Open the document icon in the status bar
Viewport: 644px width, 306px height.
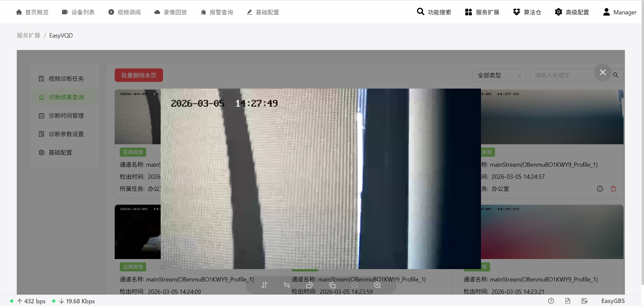pyautogui.click(x=568, y=301)
